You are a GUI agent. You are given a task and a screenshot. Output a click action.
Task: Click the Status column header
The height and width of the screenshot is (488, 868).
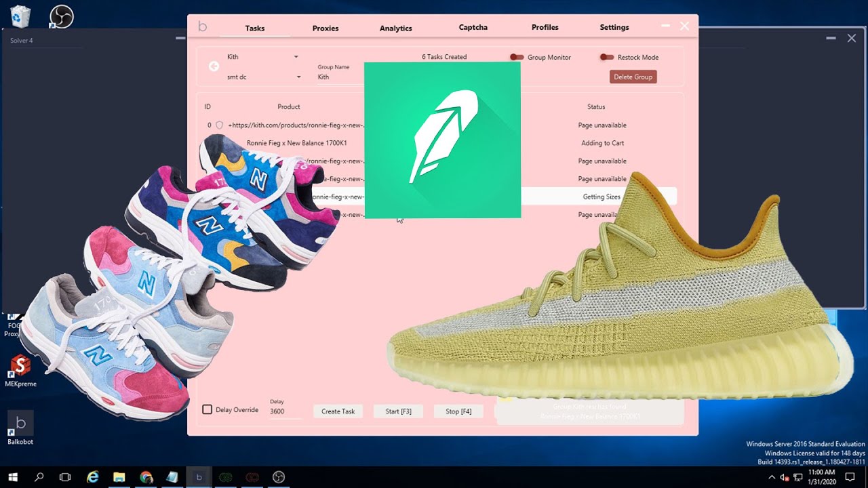[596, 107]
